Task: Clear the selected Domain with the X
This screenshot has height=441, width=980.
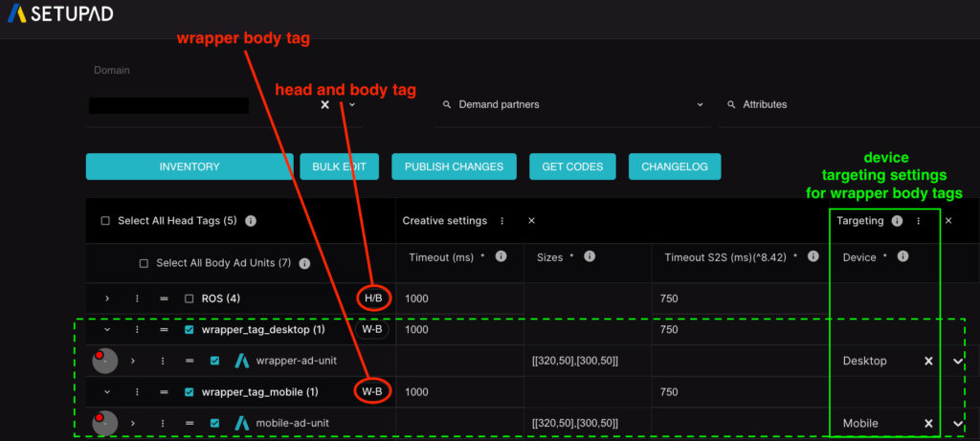Action: click(325, 105)
